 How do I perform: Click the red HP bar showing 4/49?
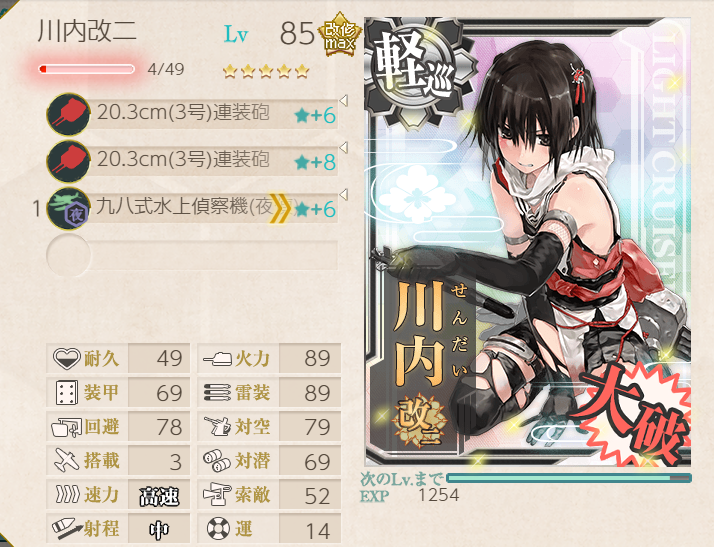(x=87, y=69)
